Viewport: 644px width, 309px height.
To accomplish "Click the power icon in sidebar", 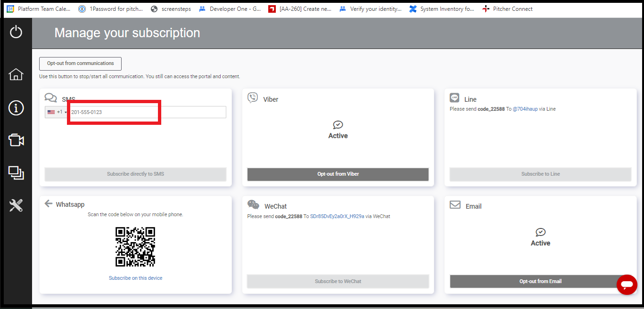I will pos(16,32).
